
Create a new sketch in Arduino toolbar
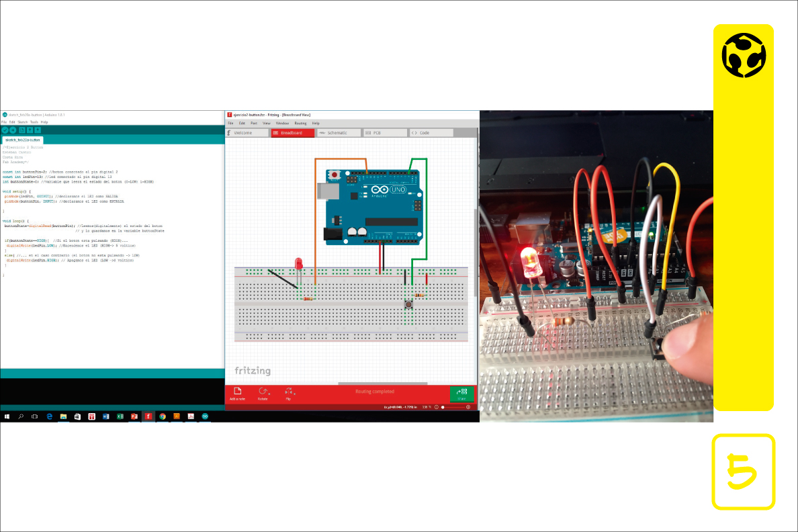[x=22, y=130]
